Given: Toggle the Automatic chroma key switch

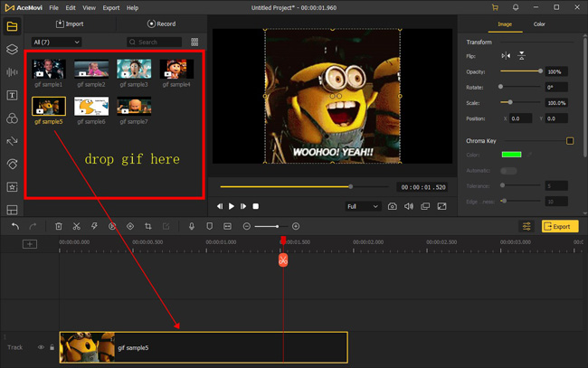Looking at the screenshot, I should (x=508, y=171).
